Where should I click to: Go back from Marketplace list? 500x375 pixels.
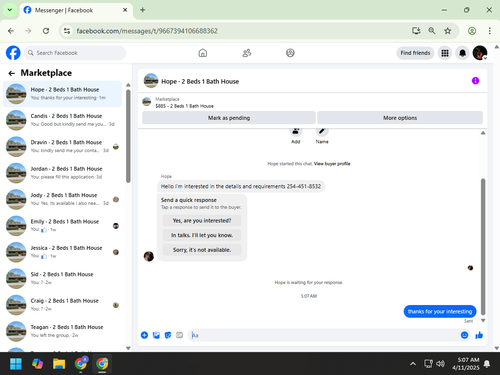tap(12, 73)
